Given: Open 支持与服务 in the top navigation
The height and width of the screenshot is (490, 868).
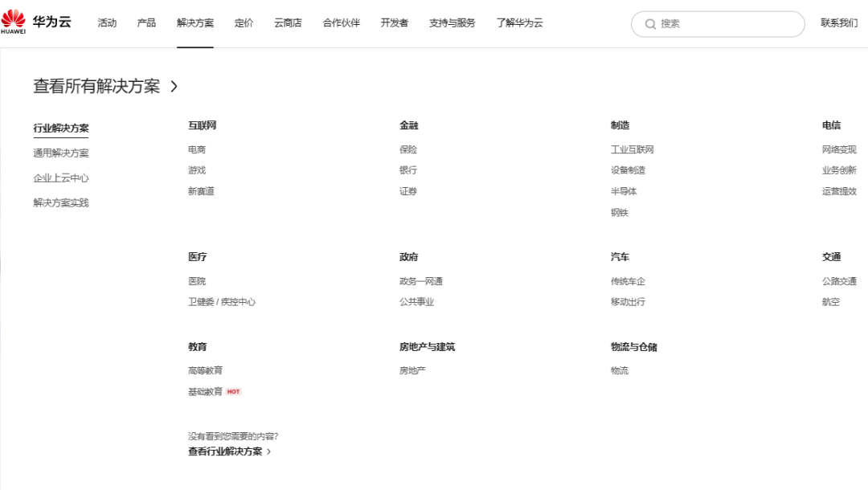Looking at the screenshot, I should 452,22.
